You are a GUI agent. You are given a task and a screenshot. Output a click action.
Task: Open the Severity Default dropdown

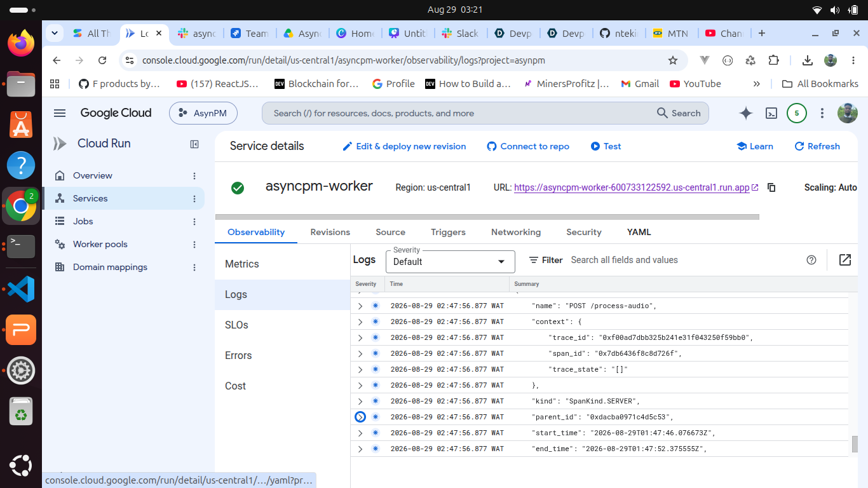tap(450, 261)
